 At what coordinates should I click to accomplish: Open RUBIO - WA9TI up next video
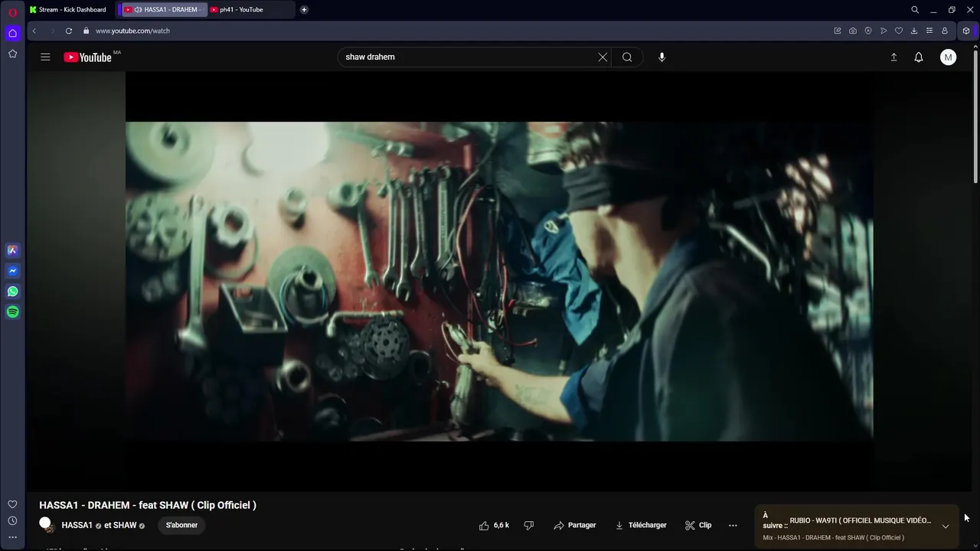click(x=861, y=520)
